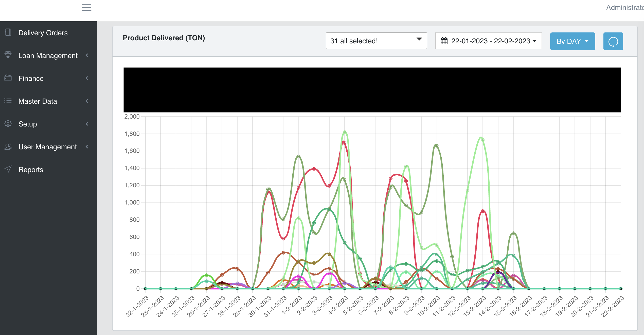Open the date range 22-01-2023 picker
This screenshot has width=644, height=335.
pos(489,41)
